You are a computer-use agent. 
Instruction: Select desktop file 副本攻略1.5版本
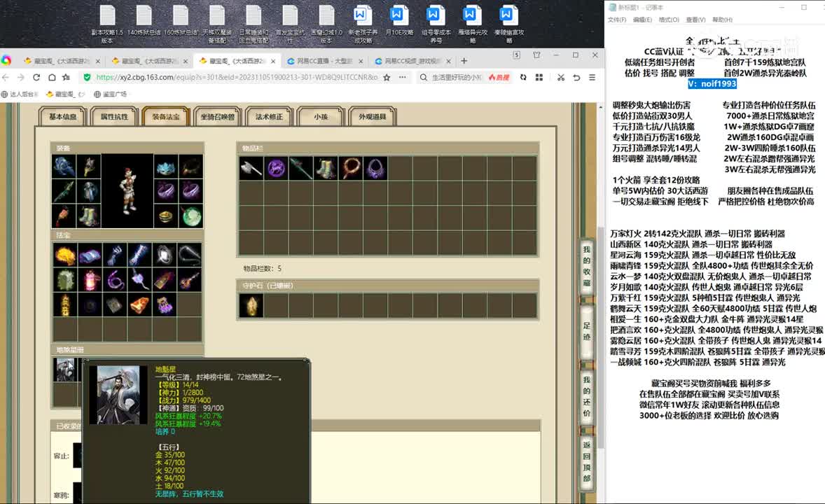[107, 24]
